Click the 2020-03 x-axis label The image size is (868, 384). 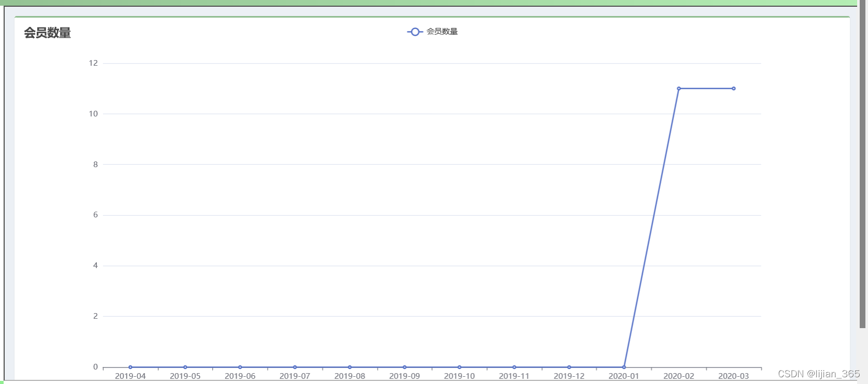[733, 376]
